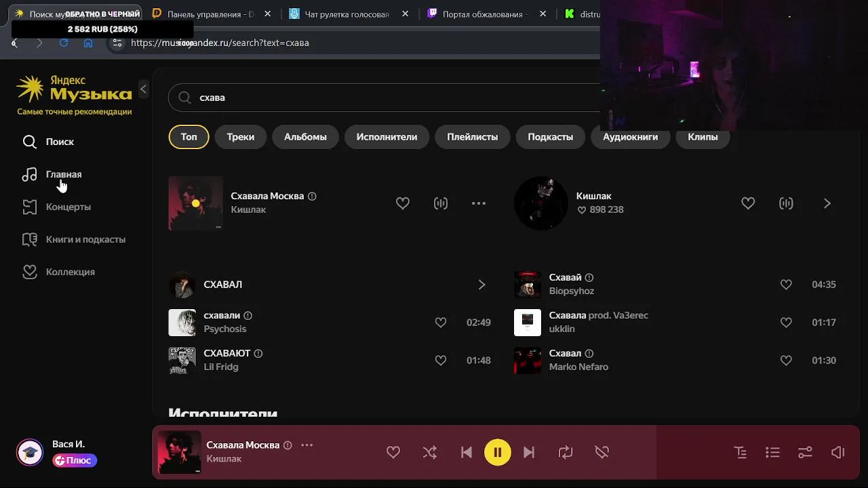The height and width of the screenshot is (488, 868).
Task: Like the track схавали by Psychosis
Action: tap(441, 323)
